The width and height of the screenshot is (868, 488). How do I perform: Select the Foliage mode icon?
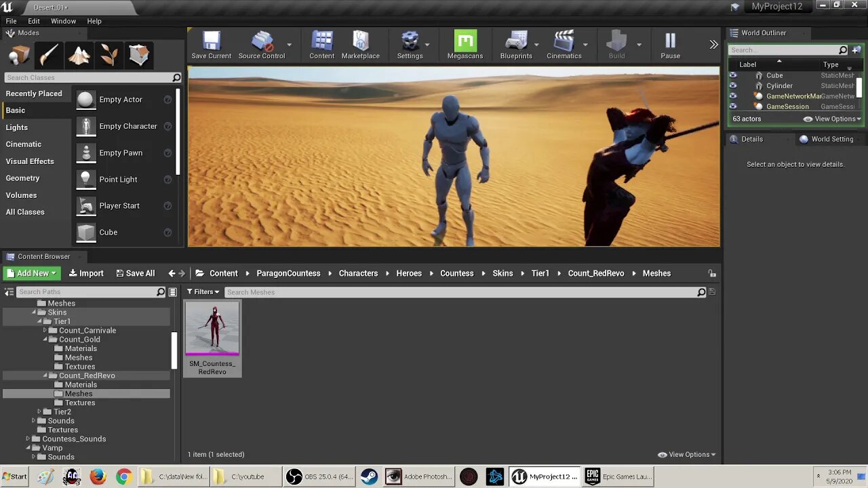108,55
